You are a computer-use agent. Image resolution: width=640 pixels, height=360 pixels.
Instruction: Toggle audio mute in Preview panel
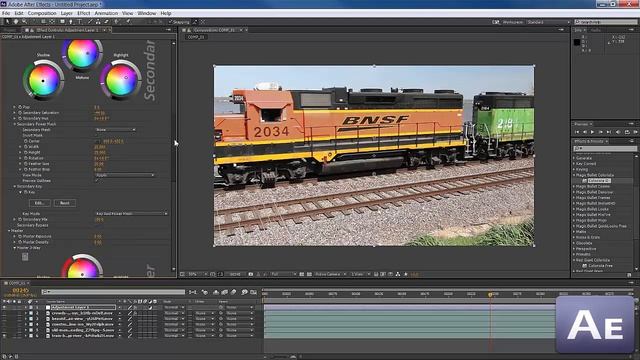click(x=618, y=132)
